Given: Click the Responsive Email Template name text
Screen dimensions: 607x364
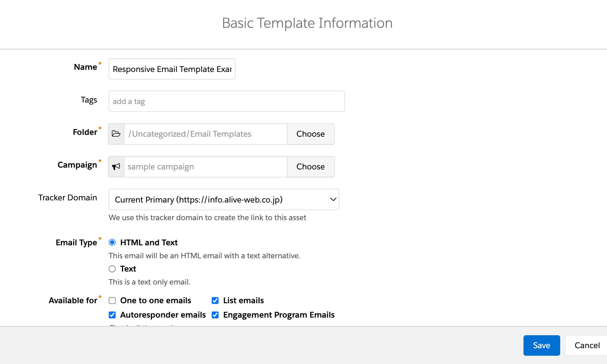Looking at the screenshot, I should tap(172, 69).
